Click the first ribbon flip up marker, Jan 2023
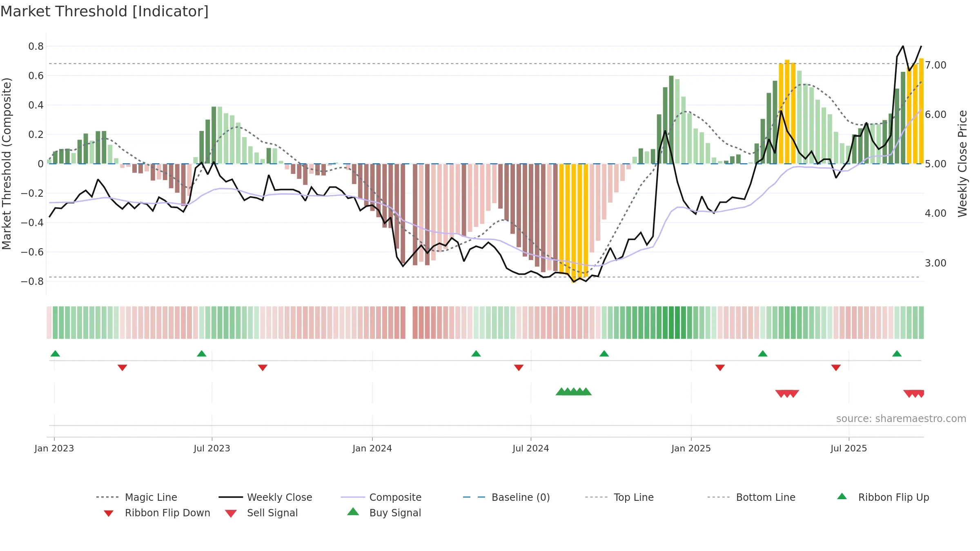The image size is (980, 551). [55, 353]
